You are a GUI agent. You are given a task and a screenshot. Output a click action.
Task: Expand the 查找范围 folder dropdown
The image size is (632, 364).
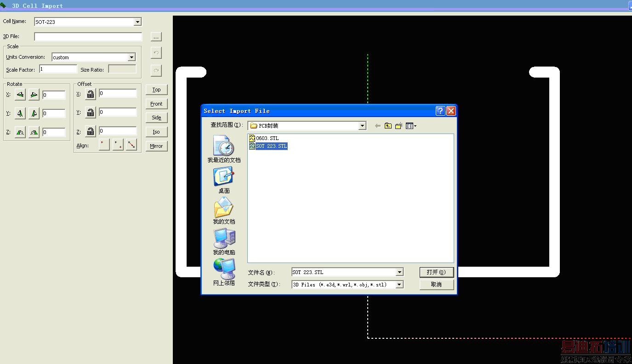[362, 126]
